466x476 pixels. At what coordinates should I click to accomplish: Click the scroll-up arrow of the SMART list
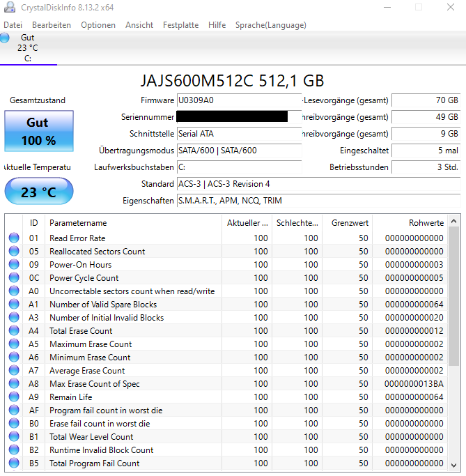click(454, 221)
